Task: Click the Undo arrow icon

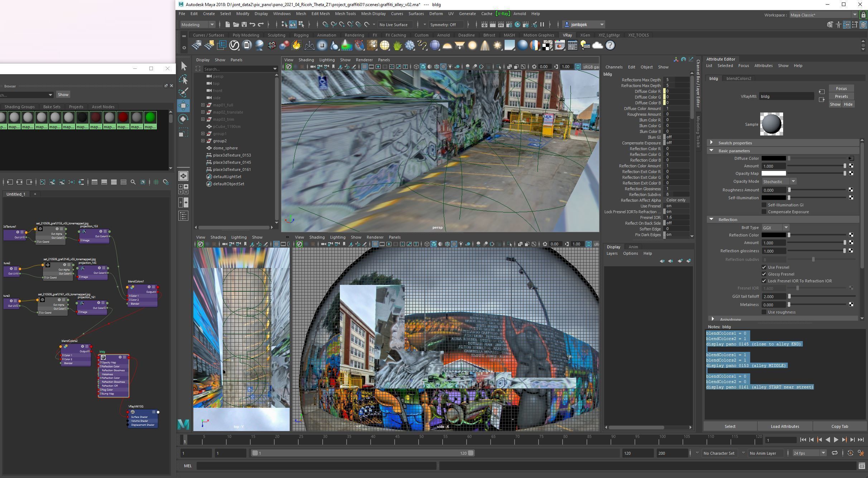Action: (x=252, y=24)
